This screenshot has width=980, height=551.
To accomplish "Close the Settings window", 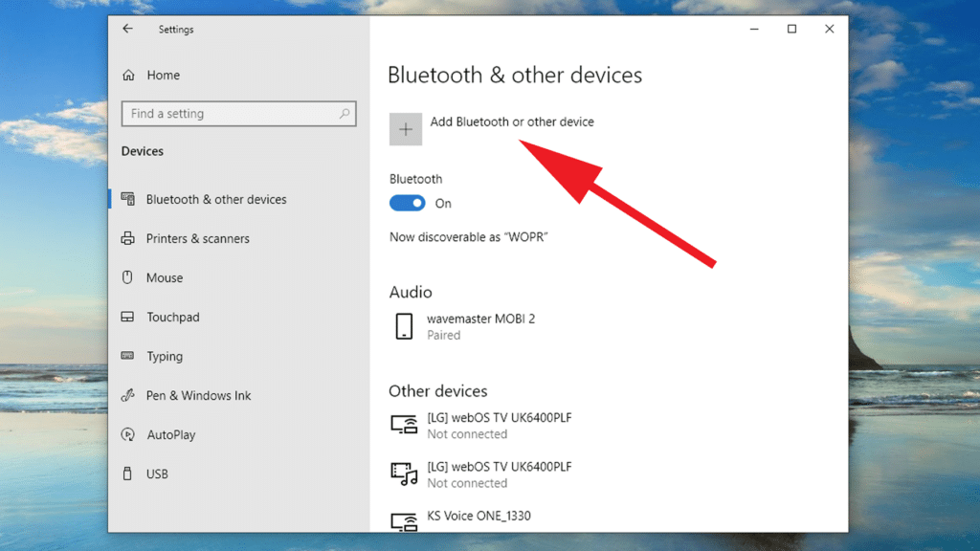I will pos(830,29).
